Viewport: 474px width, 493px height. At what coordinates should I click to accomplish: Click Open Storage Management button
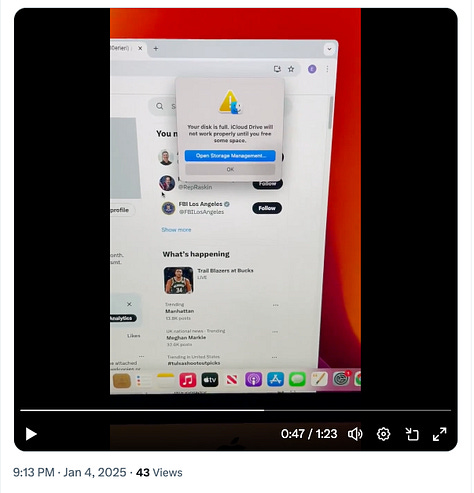pyautogui.click(x=230, y=156)
